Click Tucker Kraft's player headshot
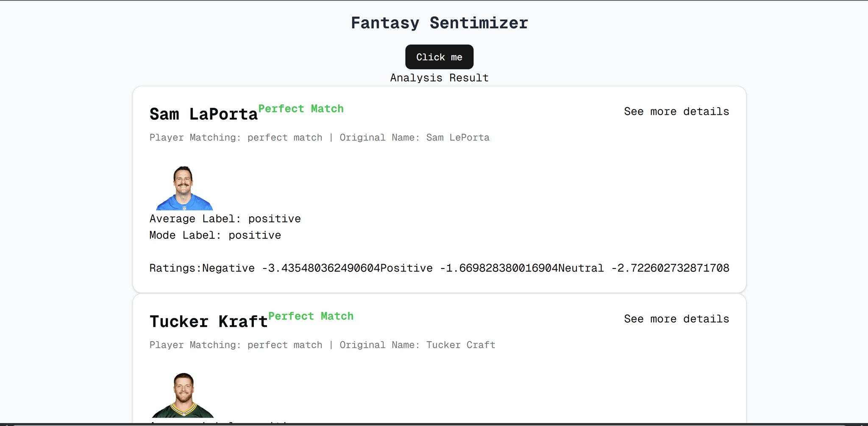This screenshot has height=426, width=868. [183, 395]
